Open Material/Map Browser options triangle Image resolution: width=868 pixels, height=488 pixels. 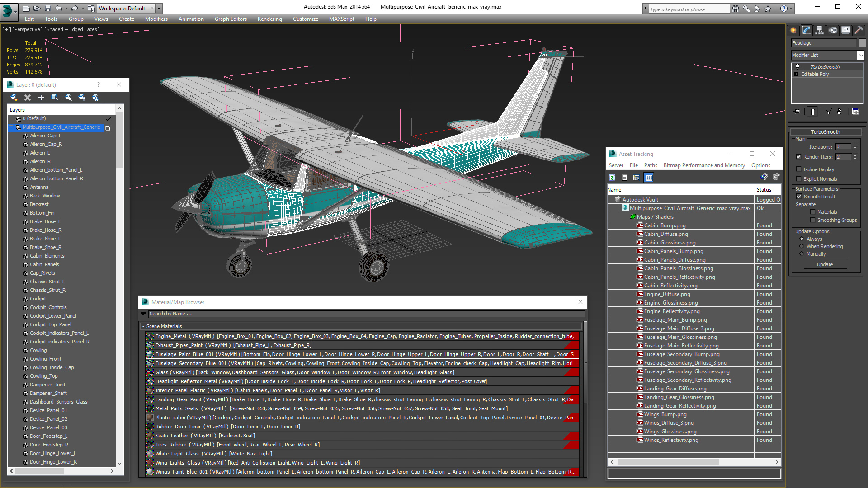[x=143, y=314]
